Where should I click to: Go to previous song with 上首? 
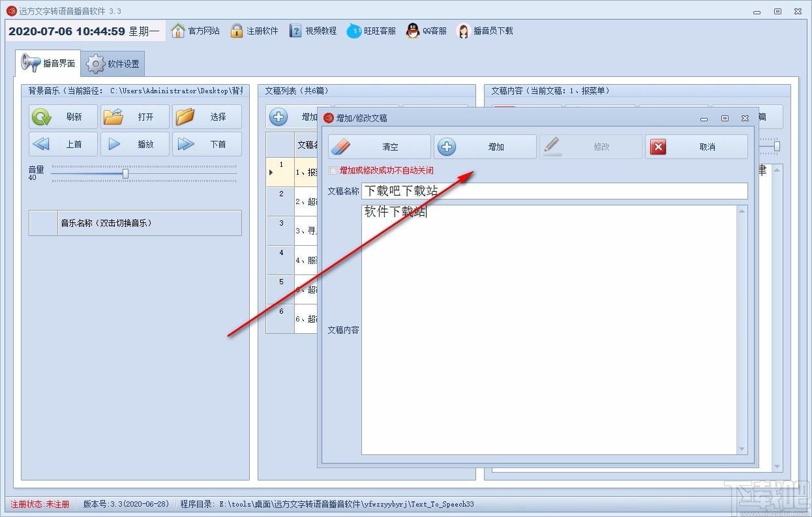point(63,144)
